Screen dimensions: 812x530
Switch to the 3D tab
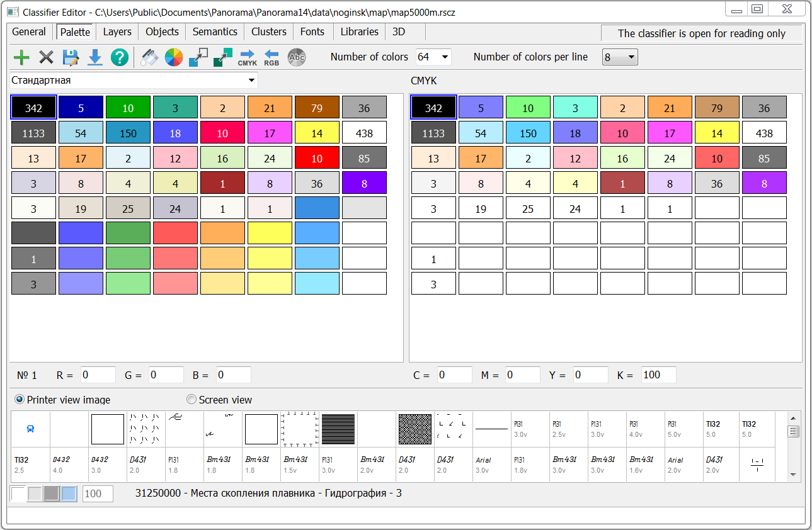click(x=398, y=32)
